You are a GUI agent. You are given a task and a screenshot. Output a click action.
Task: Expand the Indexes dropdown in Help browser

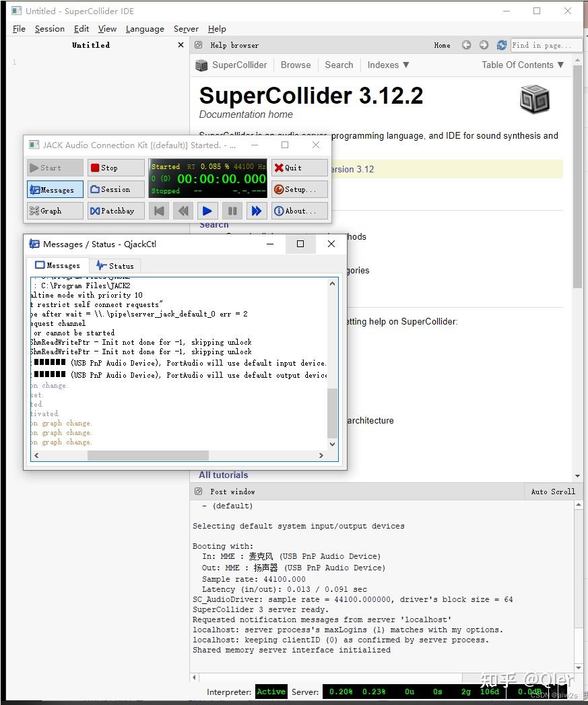(387, 65)
